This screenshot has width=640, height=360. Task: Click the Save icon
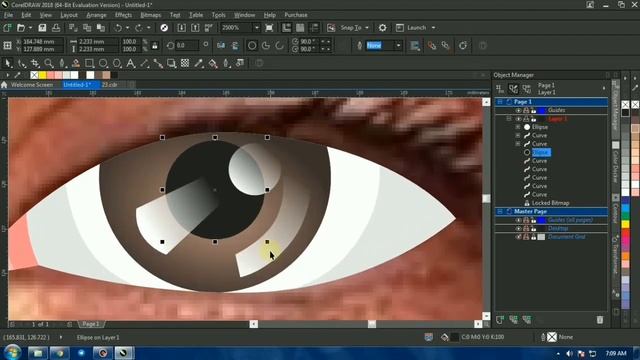click(x=42, y=28)
